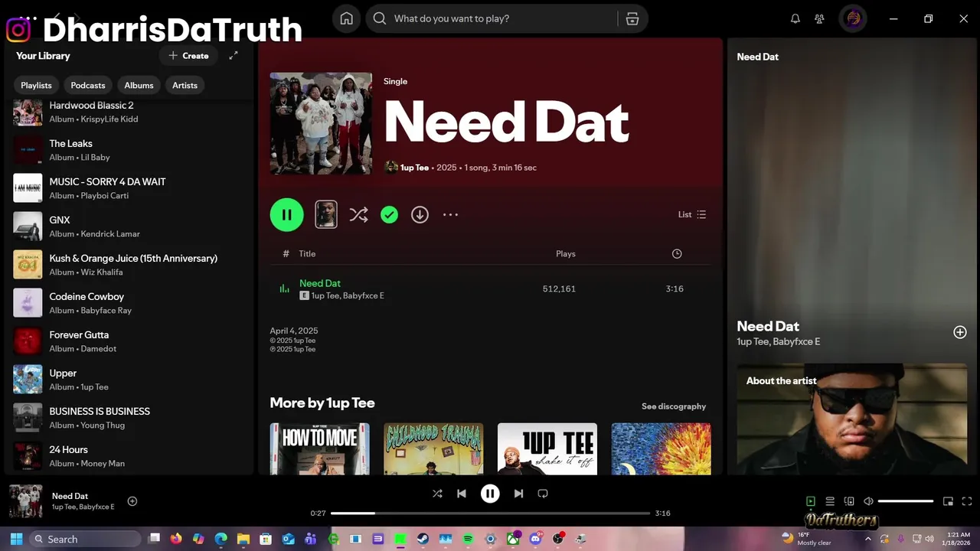
Task: Open Forever Gutta album by Damedot
Action: click(129, 341)
